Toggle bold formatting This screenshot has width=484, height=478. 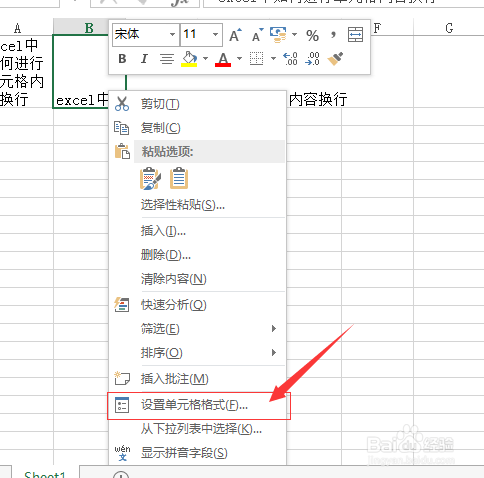click(x=122, y=59)
